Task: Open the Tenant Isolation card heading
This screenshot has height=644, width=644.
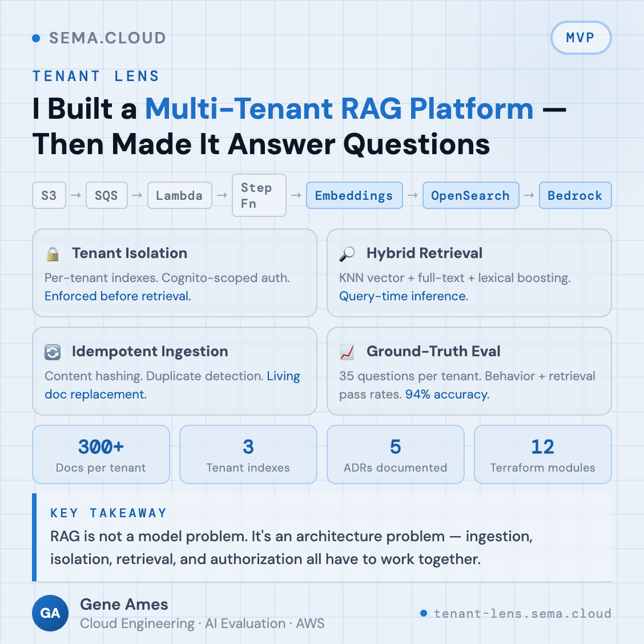Action: point(130,253)
